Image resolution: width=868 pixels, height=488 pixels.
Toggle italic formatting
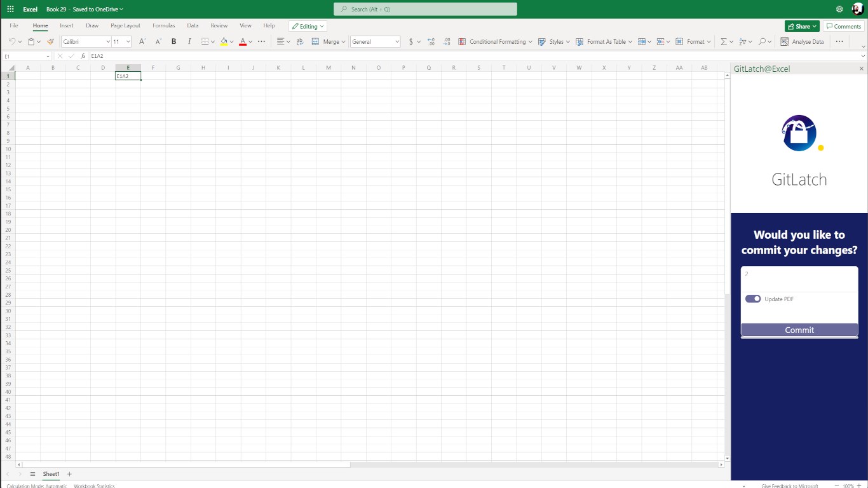pos(189,41)
